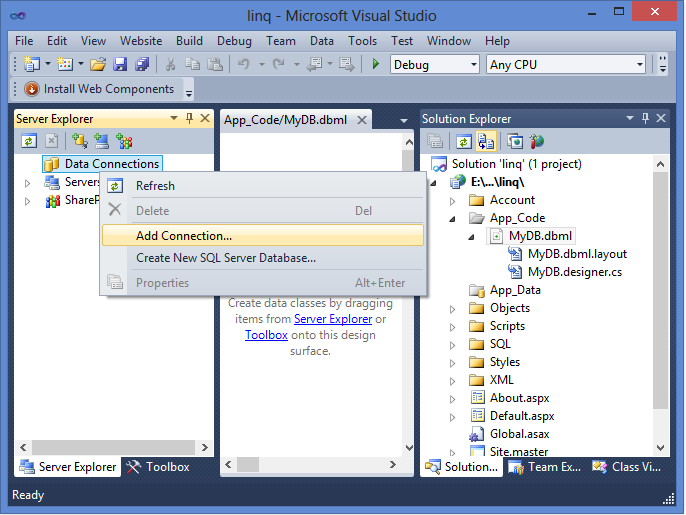Screen dimensions: 686x515
Task: Click the Open File folder icon
Action: pos(98,65)
